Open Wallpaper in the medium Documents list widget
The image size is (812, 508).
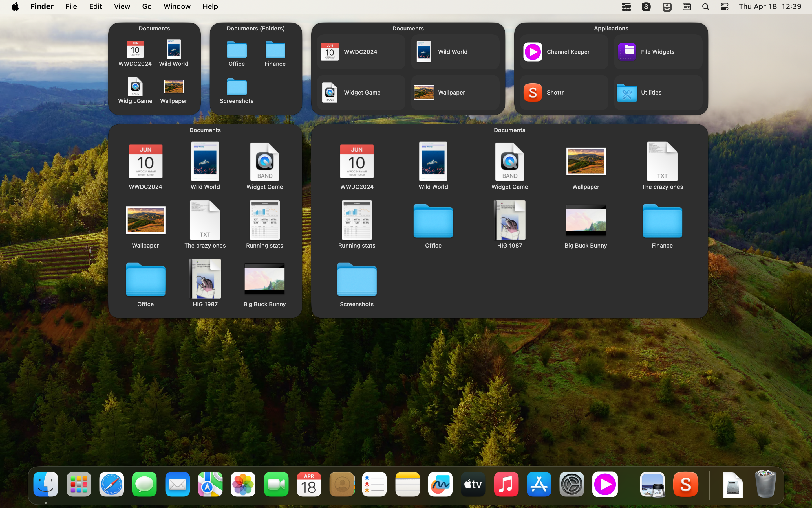[x=455, y=92]
